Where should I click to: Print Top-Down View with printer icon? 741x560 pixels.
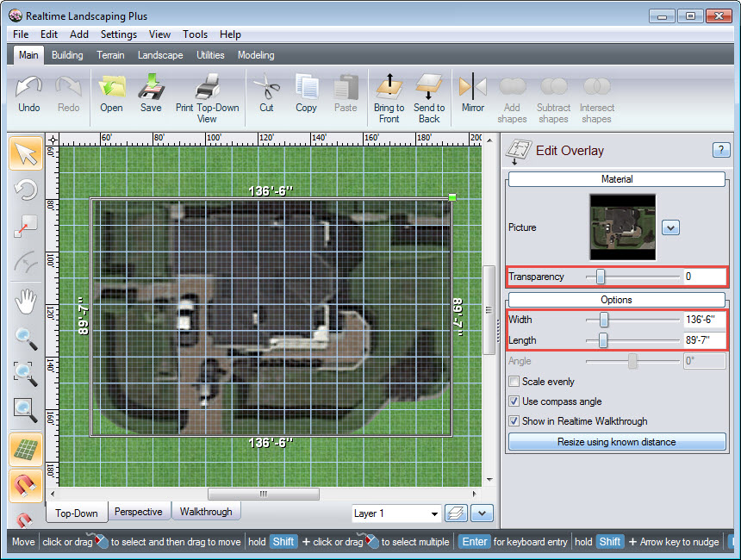[208, 86]
